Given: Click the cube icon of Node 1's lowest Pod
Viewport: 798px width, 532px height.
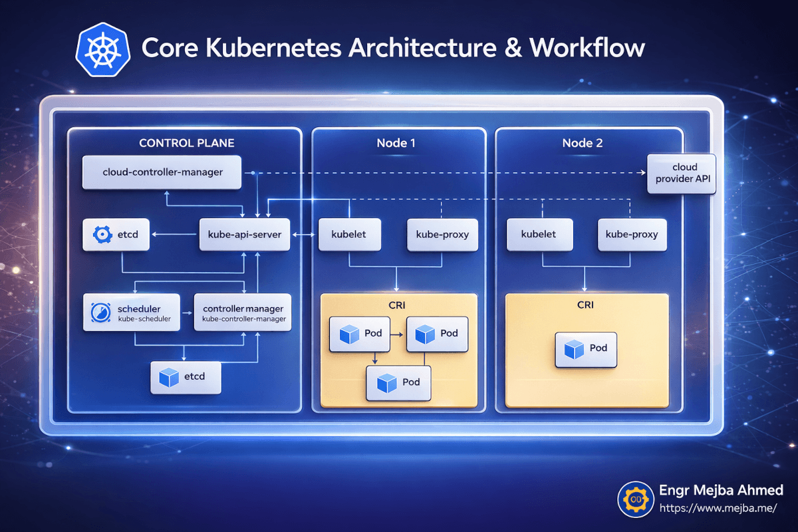Looking at the screenshot, I should 386,382.
